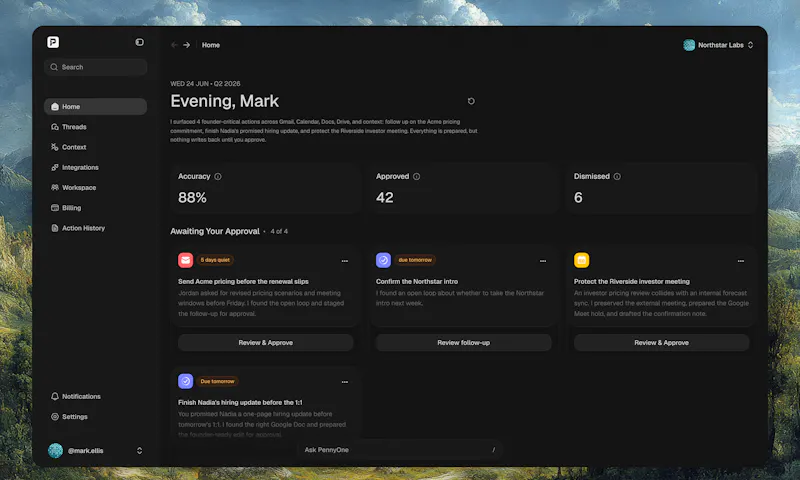Click the red mail icon on Acme card
The image size is (800, 480).
click(x=185, y=260)
